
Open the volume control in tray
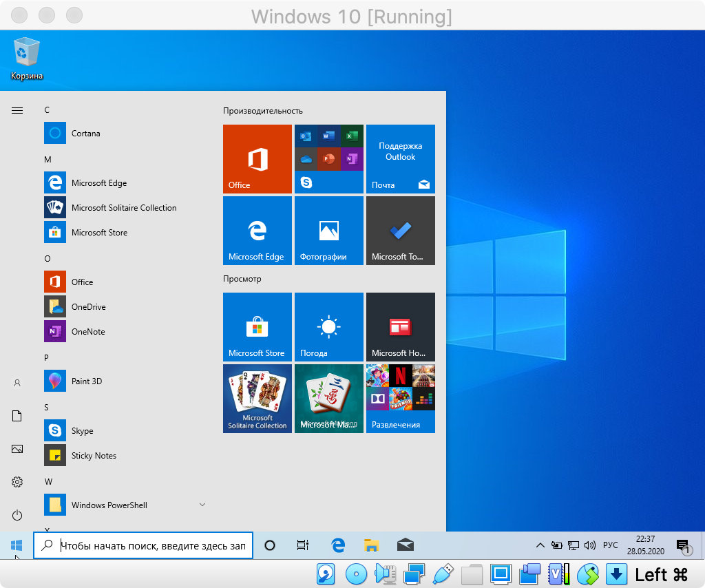tap(589, 545)
